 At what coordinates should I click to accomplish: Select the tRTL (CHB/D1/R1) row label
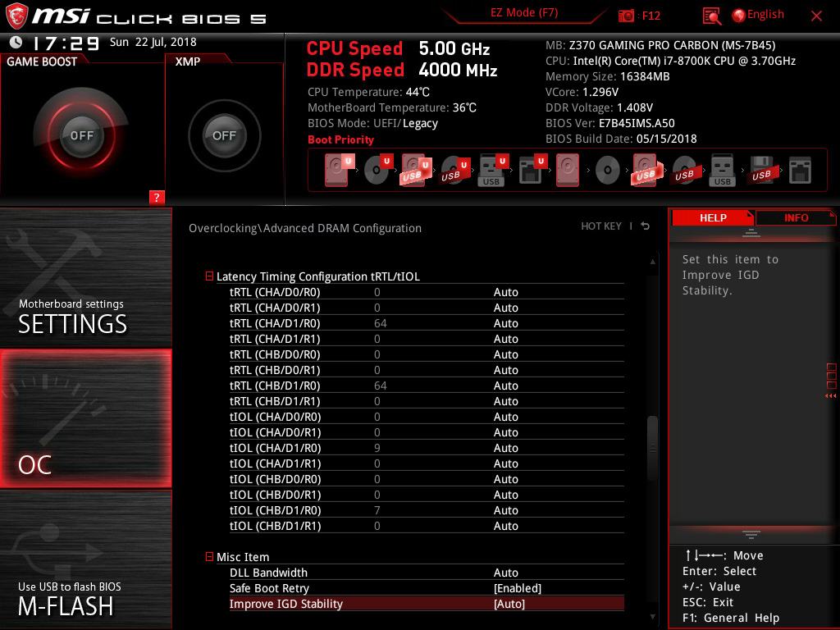pos(275,401)
